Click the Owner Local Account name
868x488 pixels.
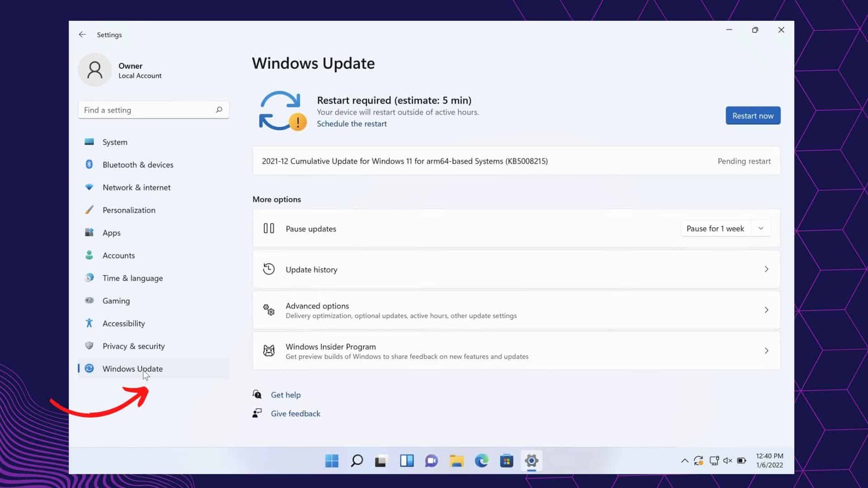click(140, 70)
